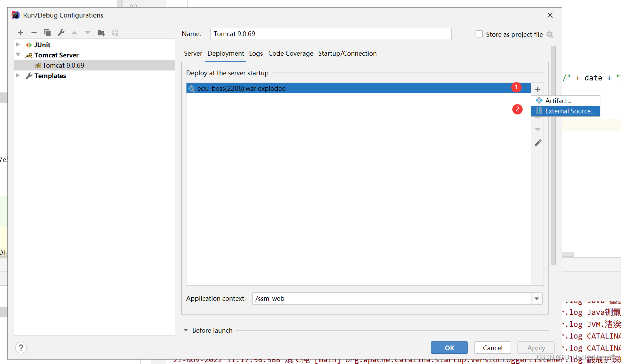Move configuration down in list
The width and height of the screenshot is (621, 364).
(88, 33)
